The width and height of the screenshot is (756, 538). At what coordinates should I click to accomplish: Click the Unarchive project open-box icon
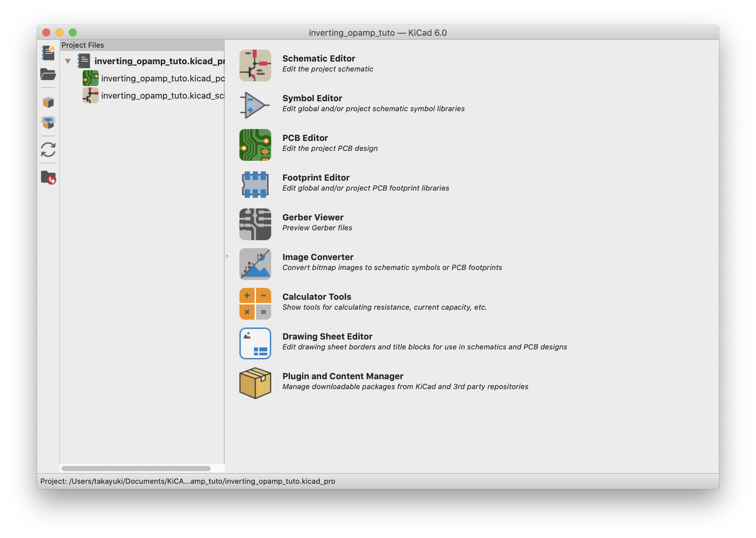click(48, 122)
